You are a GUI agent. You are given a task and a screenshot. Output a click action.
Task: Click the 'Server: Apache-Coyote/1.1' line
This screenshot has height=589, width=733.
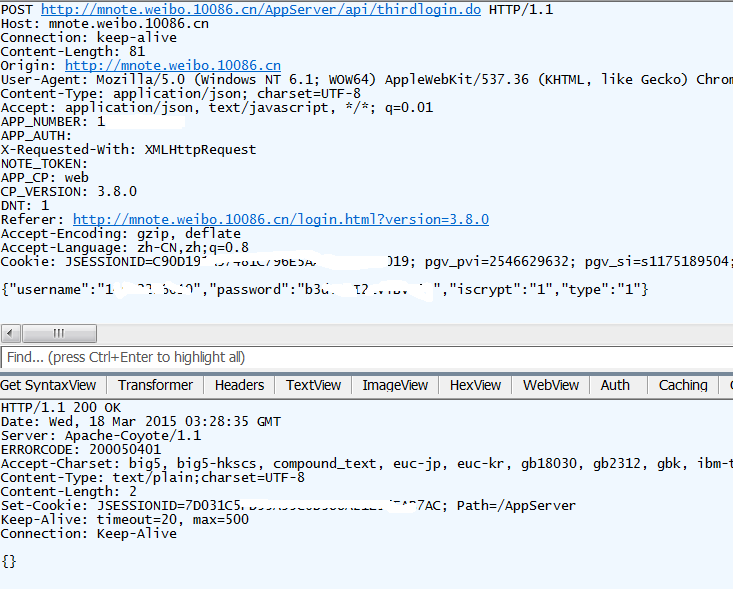click(101, 436)
